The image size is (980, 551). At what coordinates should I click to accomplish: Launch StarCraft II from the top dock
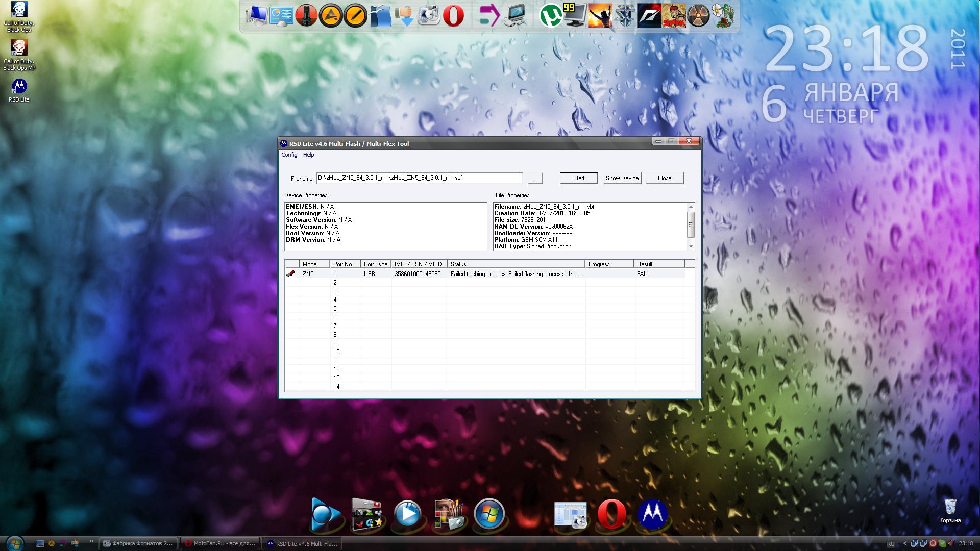tap(624, 15)
